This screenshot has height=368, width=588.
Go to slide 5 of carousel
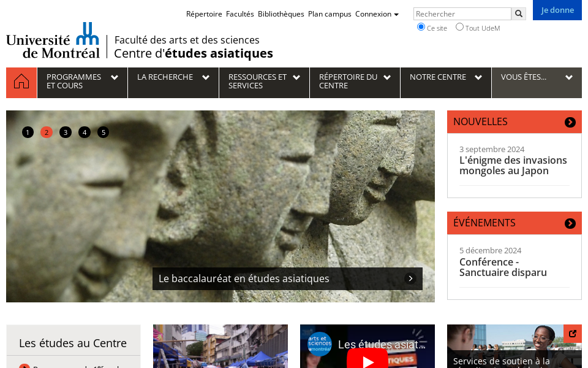point(103,132)
